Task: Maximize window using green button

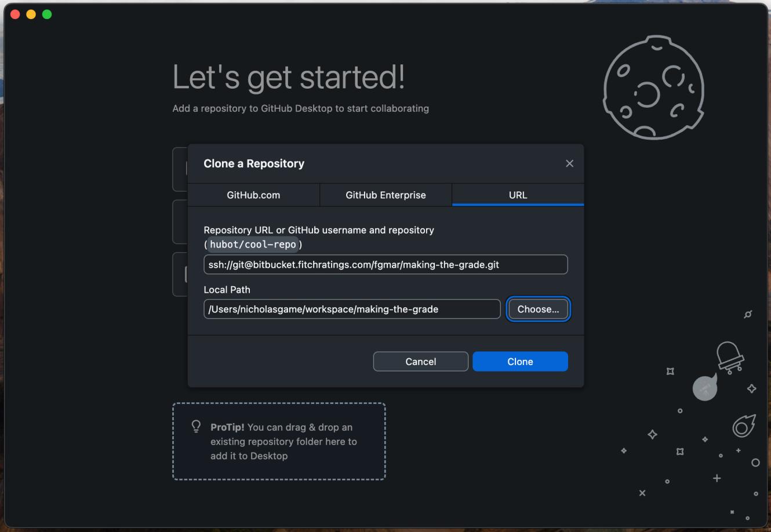Action: 47,14
